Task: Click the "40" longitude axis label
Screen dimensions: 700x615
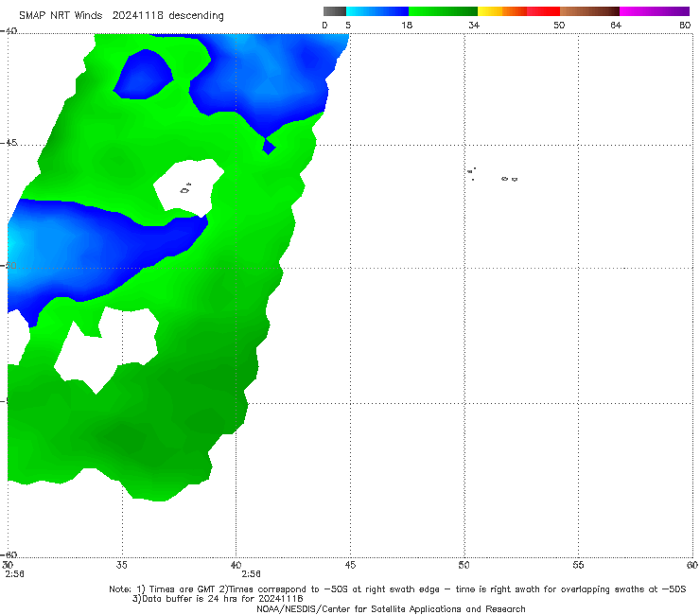Action: pos(236,565)
